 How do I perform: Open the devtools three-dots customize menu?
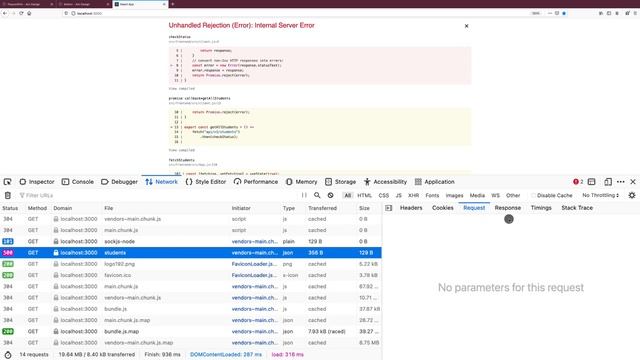(x=621, y=182)
